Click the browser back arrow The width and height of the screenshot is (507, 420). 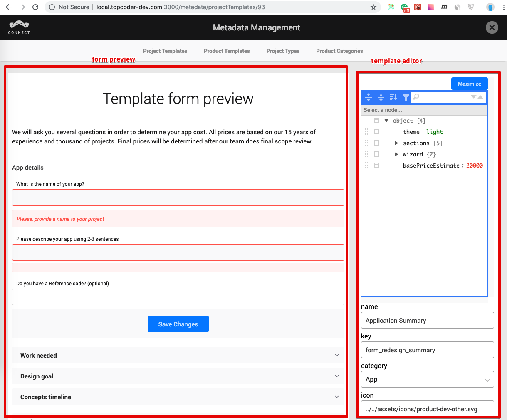(x=9, y=7)
